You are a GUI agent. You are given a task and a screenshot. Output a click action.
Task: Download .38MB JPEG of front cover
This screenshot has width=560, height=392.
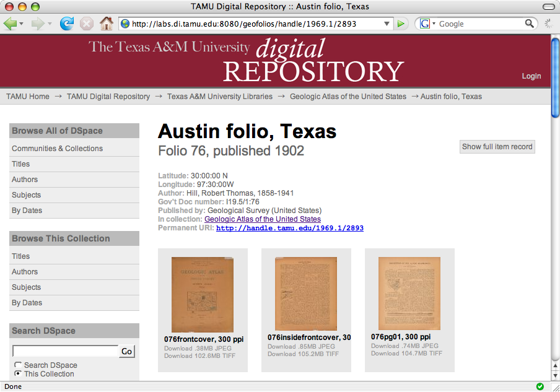pyautogui.click(x=198, y=349)
